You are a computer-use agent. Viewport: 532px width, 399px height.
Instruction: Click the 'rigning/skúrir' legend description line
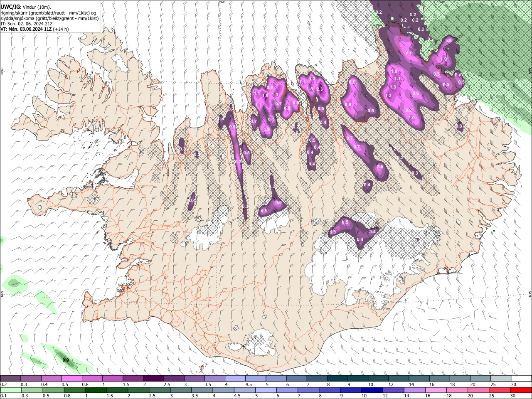tap(49, 12)
